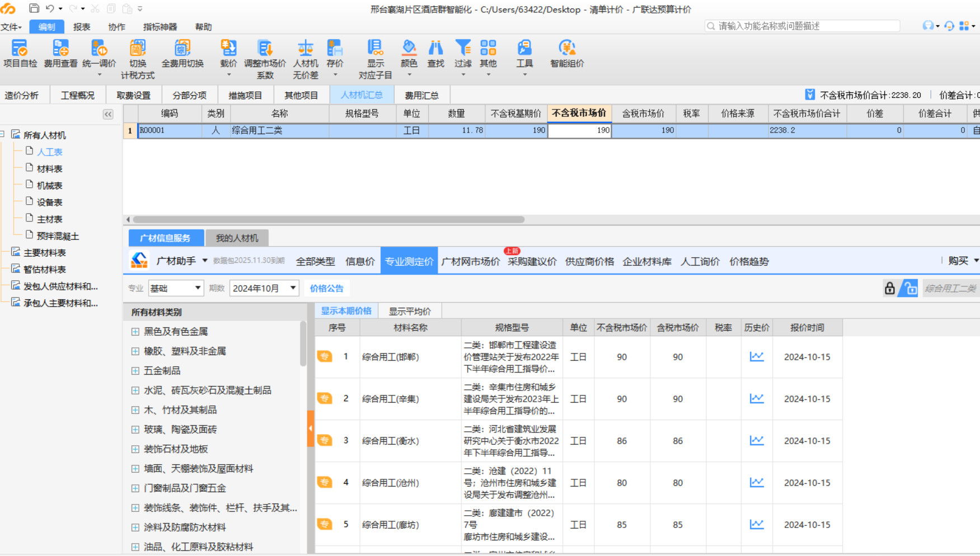The width and height of the screenshot is (980, 556).
Task: Open history price chart for 综合用工(邯郸)
Action: coord(757,356)
